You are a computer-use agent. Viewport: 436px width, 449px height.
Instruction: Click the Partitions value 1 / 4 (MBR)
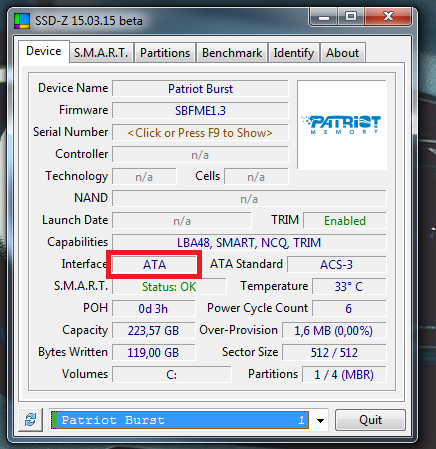[x=344, y=375]
